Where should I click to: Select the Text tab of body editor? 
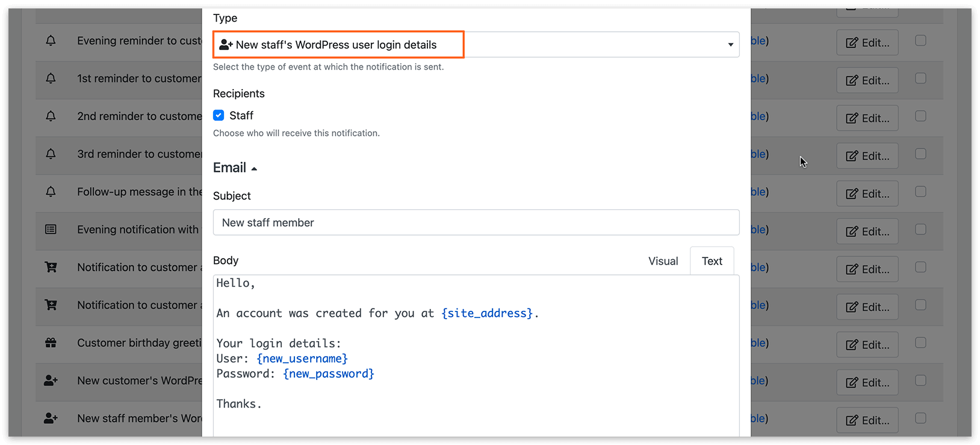712,261
